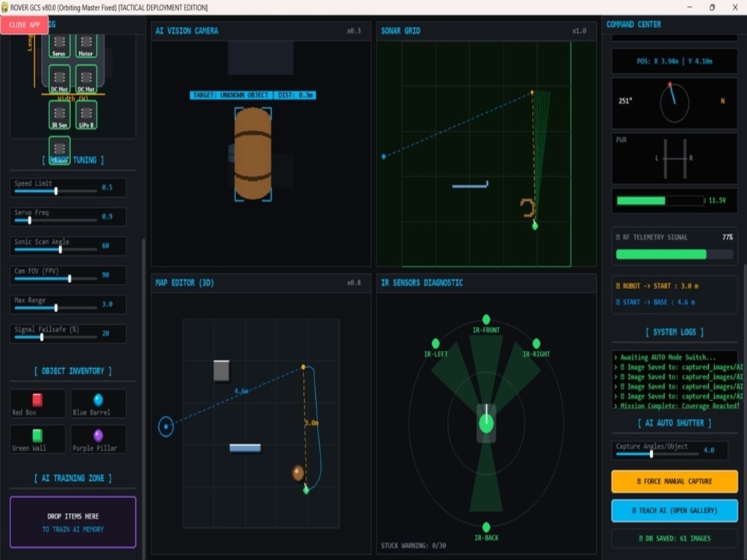Click the circular base marker in Map Editor
The image size is (747, 560).
click(x=166, y=426)
